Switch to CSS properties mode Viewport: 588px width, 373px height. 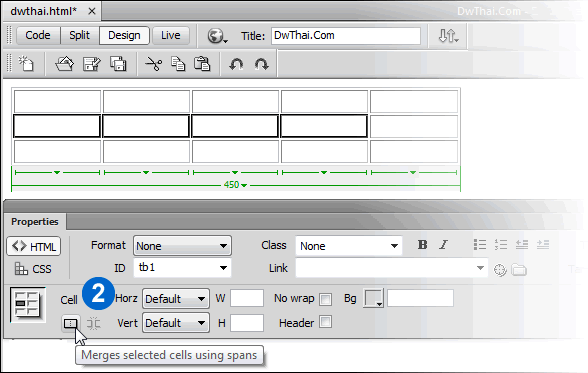coord(33,269)
